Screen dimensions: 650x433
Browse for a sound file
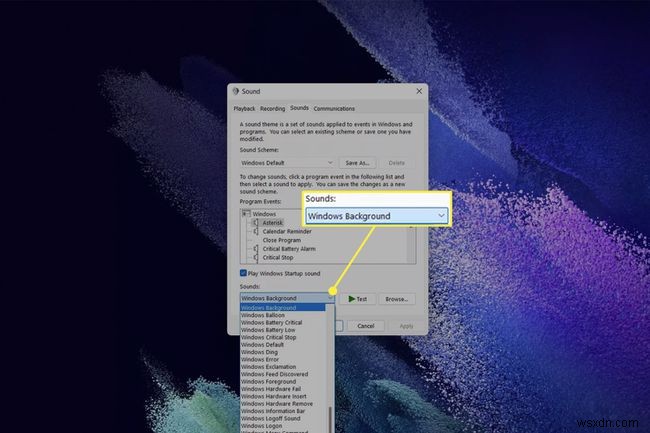pyautogui.click(x=397, y=299)
